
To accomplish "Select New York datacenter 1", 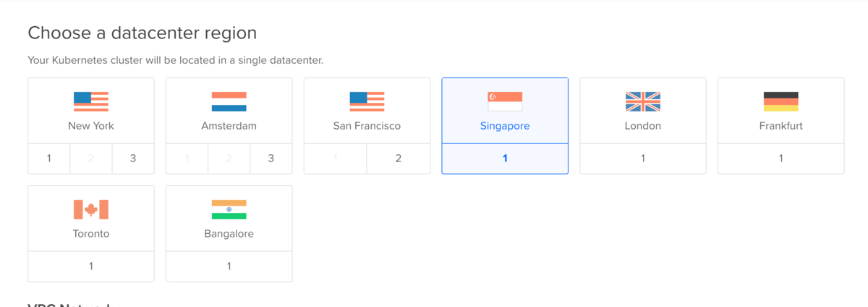I will (49, 159).
